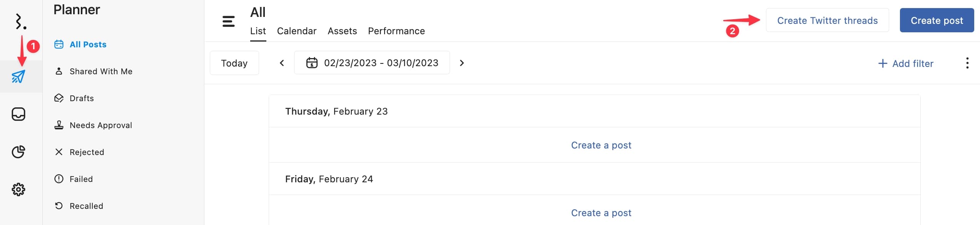Open the Planner paper plane icon

pos(18,77)
